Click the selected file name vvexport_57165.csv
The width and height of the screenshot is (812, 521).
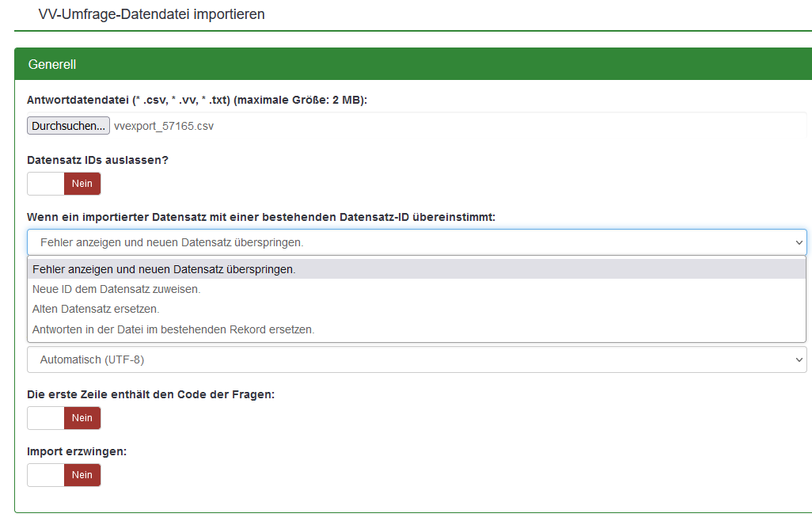164,126
